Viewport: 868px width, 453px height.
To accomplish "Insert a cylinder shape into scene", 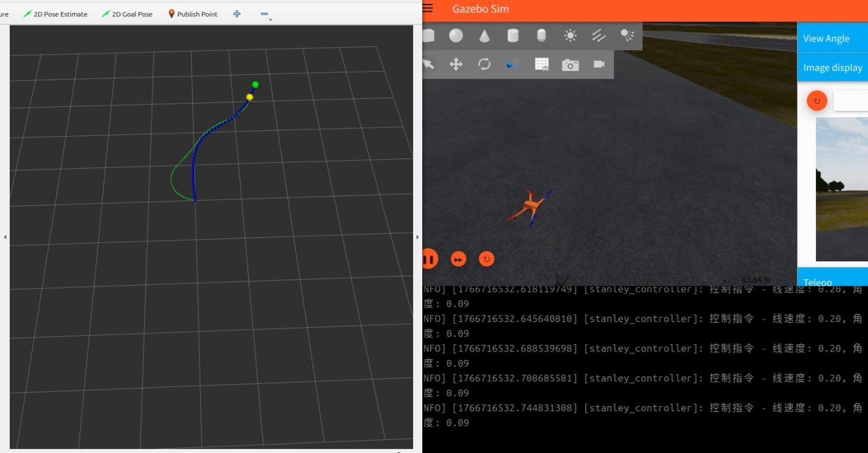I will pyautogui.click(x=513, y=36).
